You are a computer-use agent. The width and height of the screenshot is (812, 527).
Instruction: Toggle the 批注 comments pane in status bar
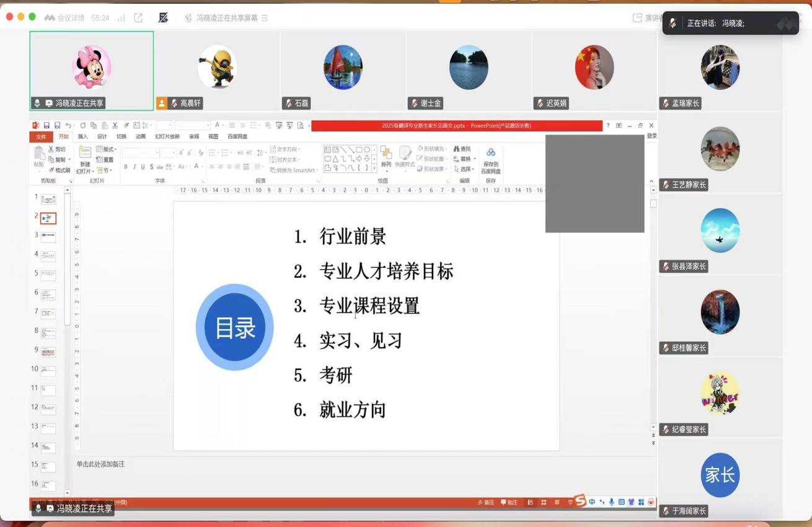pos(509,502)
